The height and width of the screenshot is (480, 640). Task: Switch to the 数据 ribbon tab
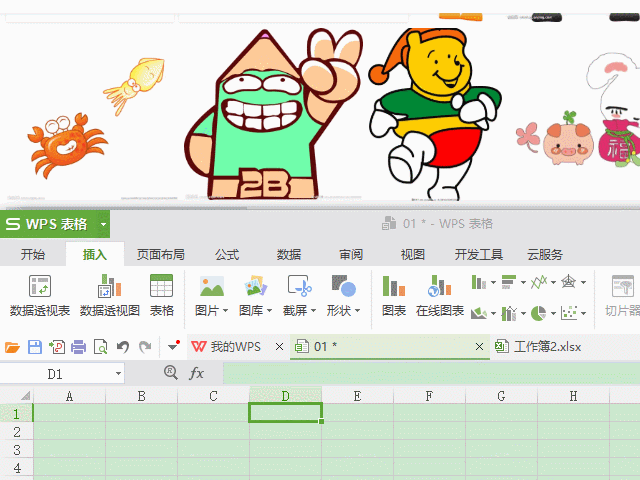tap(289, 254)
